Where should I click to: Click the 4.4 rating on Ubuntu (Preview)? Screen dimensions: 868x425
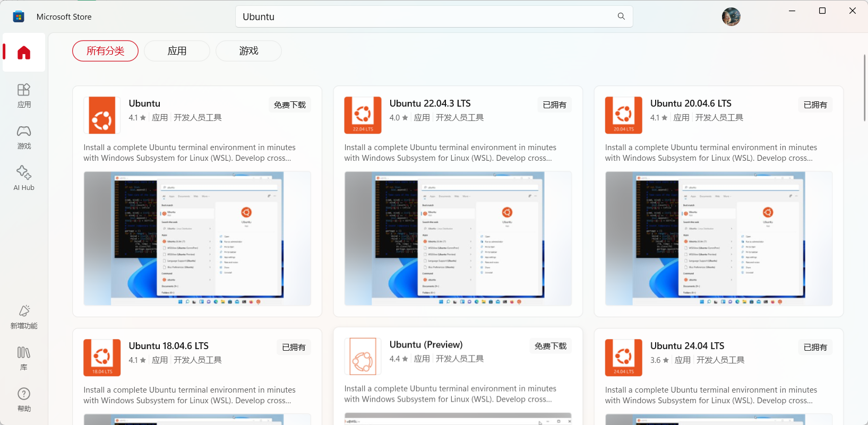click(x=399, y=359)
